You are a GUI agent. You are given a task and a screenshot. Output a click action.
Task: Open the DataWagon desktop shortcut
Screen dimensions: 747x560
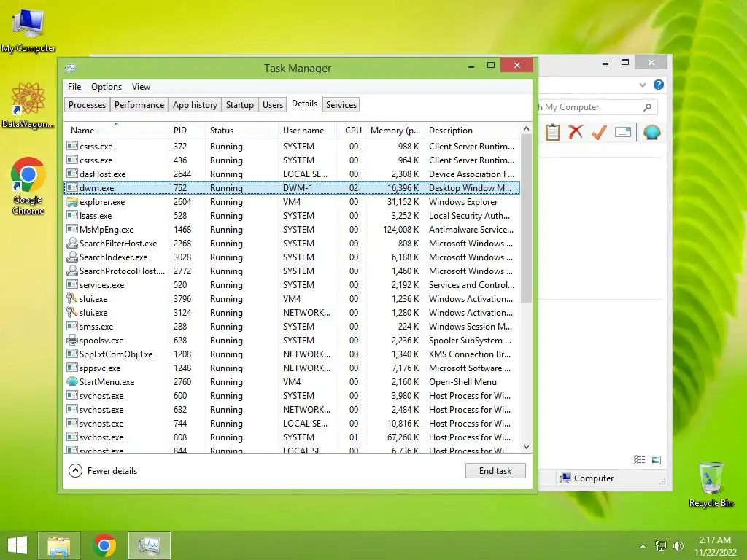coord(28,106)
